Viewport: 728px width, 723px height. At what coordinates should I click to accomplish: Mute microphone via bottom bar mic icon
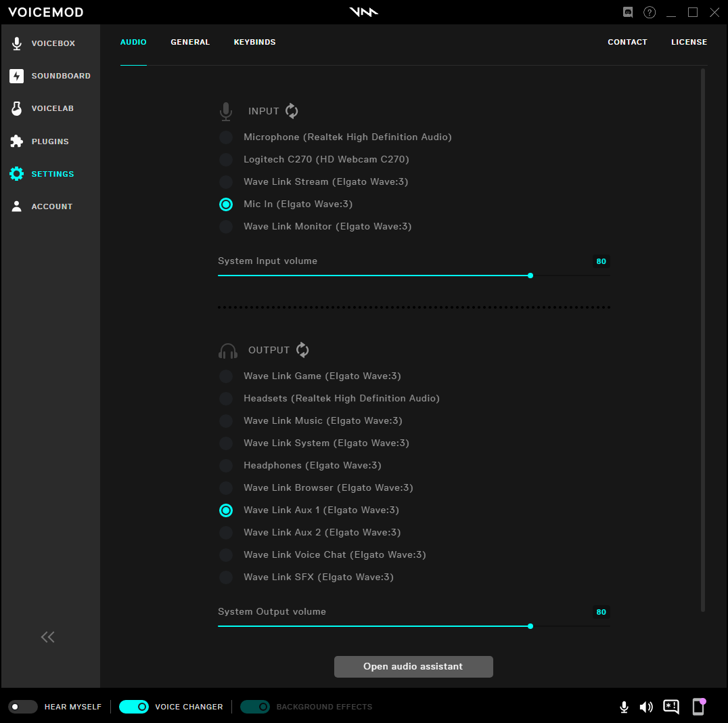[624, 707]
